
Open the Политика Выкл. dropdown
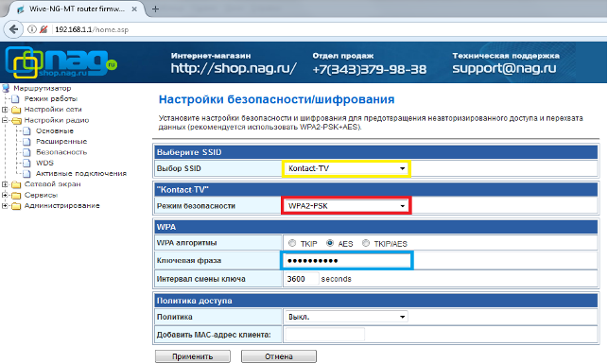[346, 317]
